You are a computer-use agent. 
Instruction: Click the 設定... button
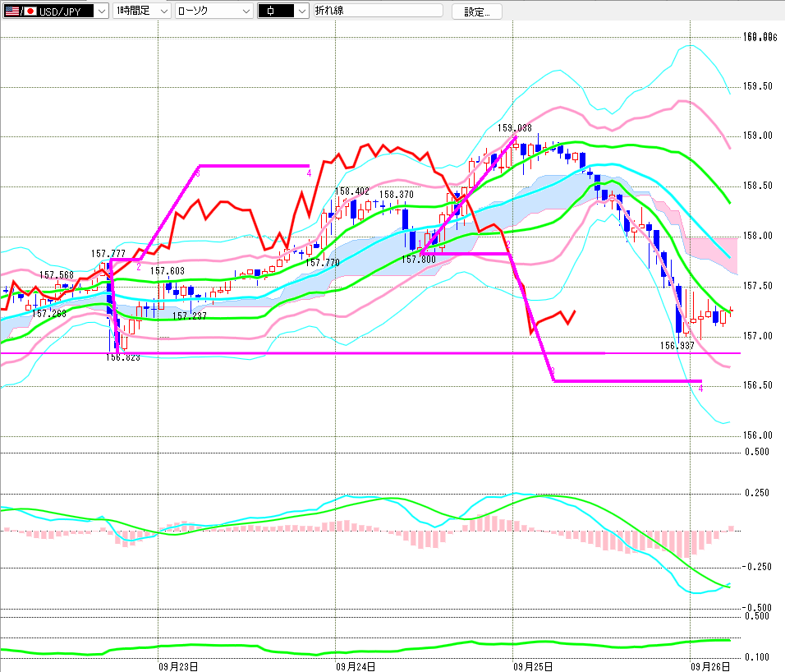pos(476,12)
